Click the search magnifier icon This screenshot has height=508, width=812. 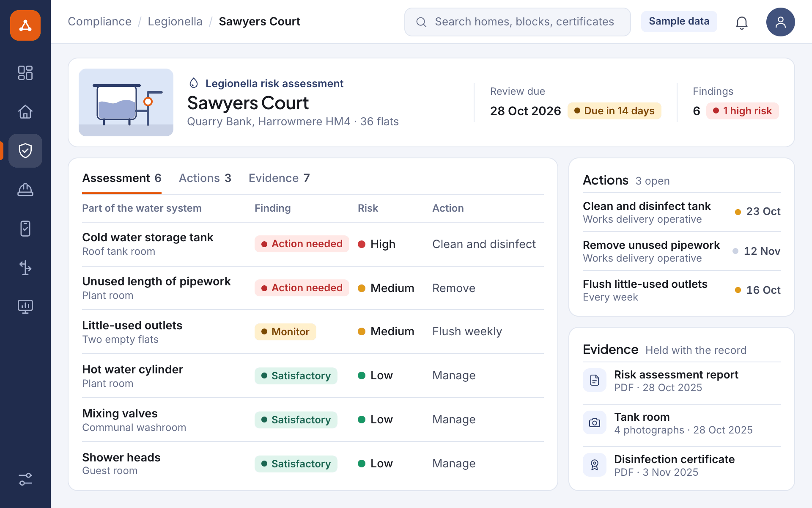[421, 22]
